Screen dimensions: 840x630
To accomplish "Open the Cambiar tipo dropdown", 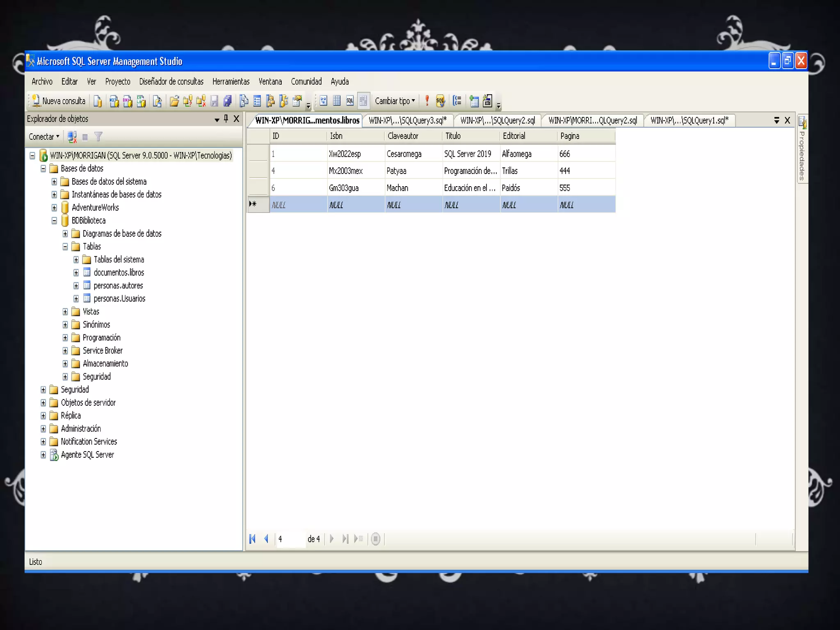I will coord(395,101).
